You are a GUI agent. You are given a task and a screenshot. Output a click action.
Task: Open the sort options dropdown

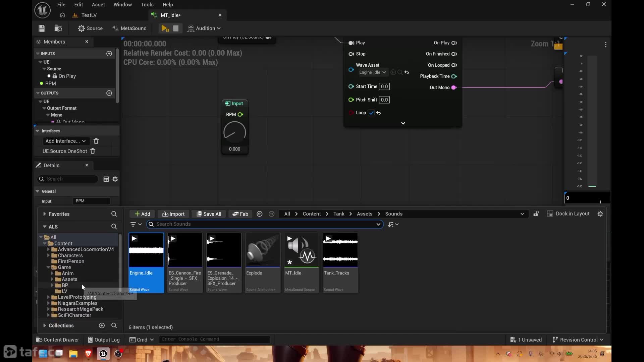click(393, 225)
